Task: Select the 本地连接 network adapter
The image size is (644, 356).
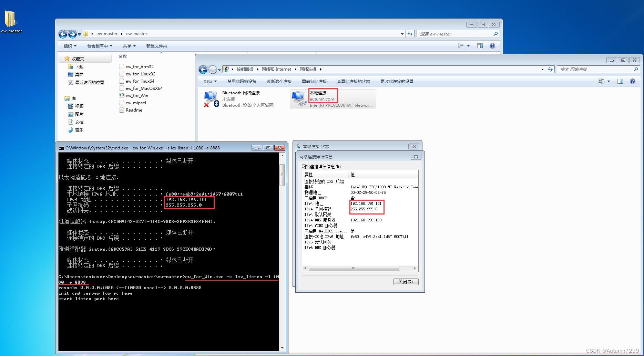Action: [333, 99]
